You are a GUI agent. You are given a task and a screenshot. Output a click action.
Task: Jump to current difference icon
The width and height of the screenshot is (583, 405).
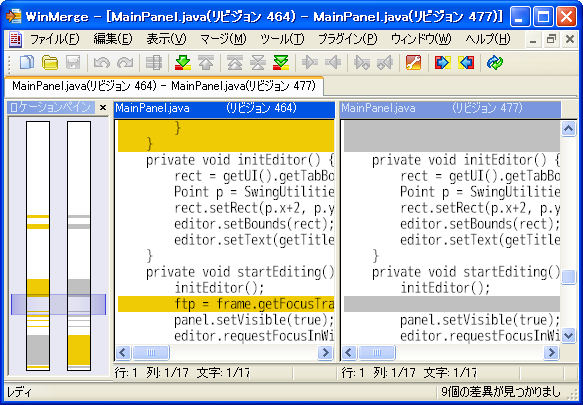click(258, 62)
